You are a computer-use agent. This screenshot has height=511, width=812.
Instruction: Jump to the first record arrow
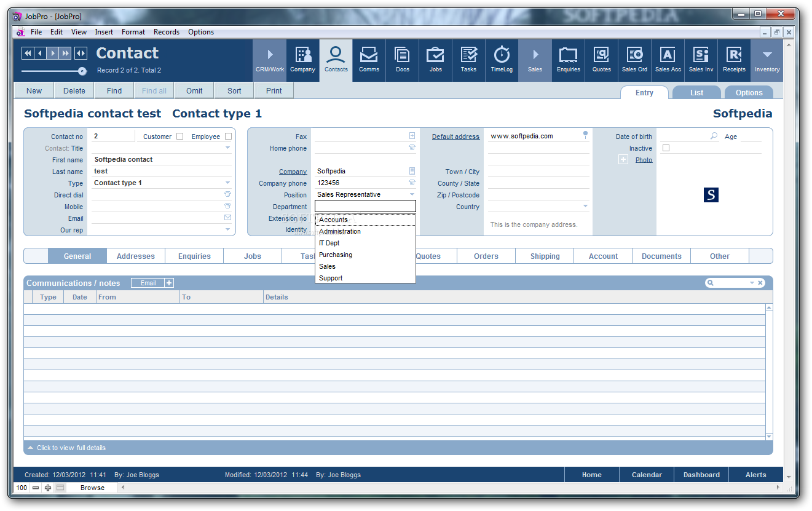pos(28,53)
